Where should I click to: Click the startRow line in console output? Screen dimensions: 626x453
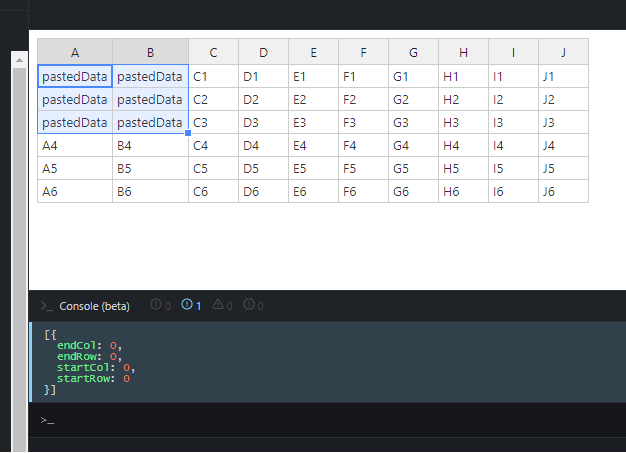tap(93, 378)
